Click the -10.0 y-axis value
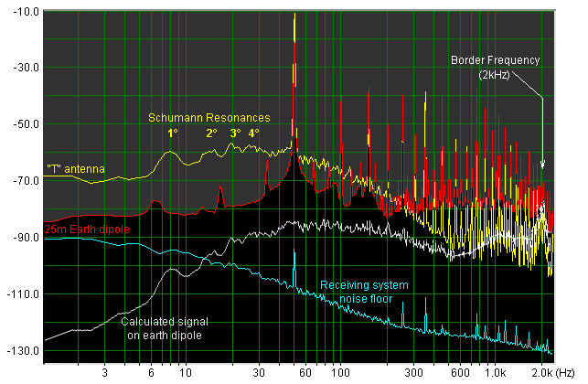This screenshot has height=384, width=588. point(26,12)
